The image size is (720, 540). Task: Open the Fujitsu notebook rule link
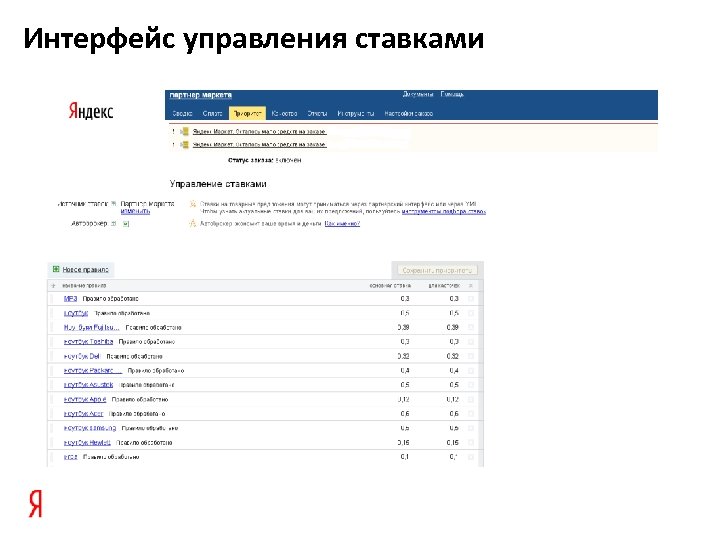91,327
